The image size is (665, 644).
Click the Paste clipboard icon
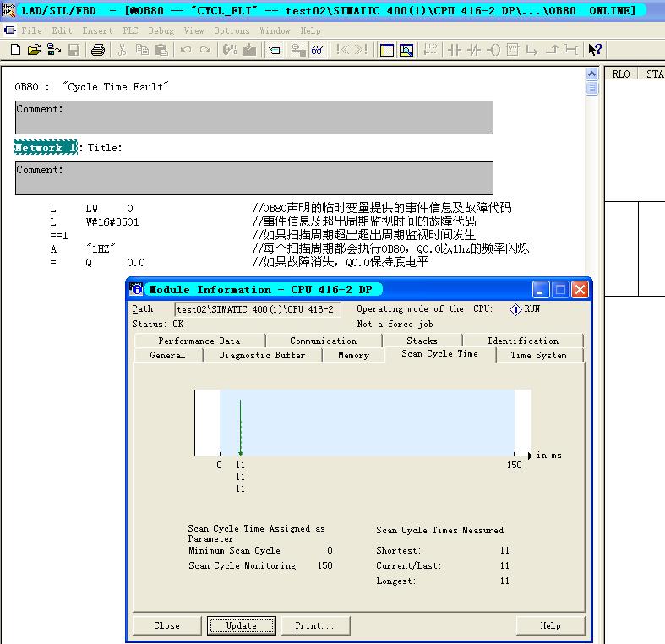pyautogui.click(x=161, y=50)
